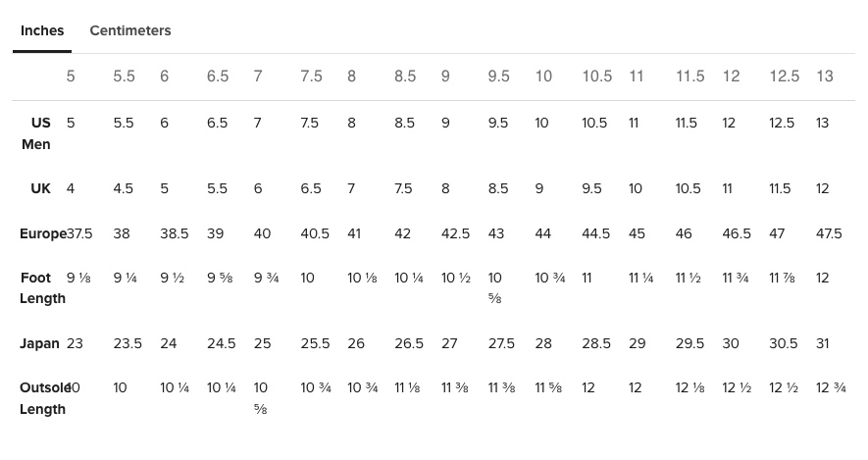Click the 7.5 size column header
Screen dimensions: 868x460
click(311, 76)
